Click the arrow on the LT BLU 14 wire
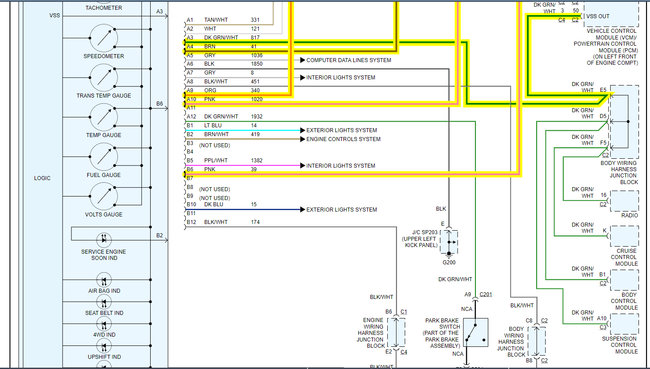The image size is (650, 369). [302, 130]
